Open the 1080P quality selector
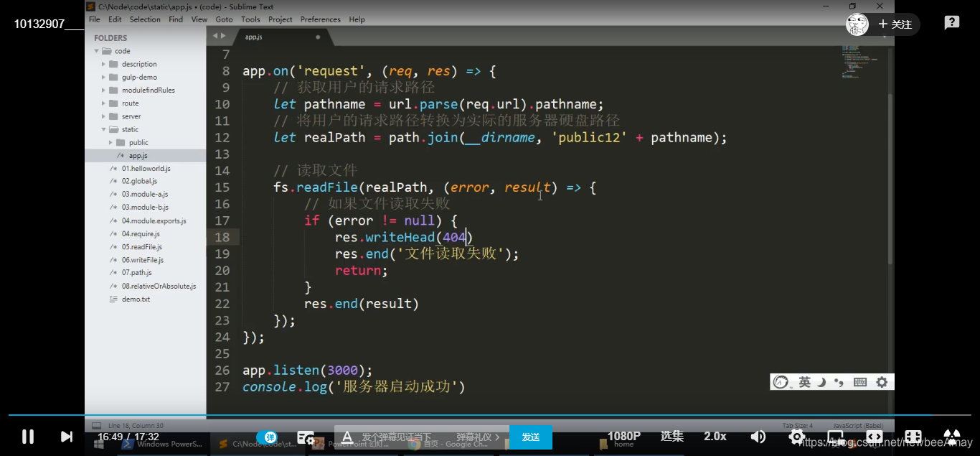Image resolution: width=980 pixels, height=456 pixels. click(624, 436)
